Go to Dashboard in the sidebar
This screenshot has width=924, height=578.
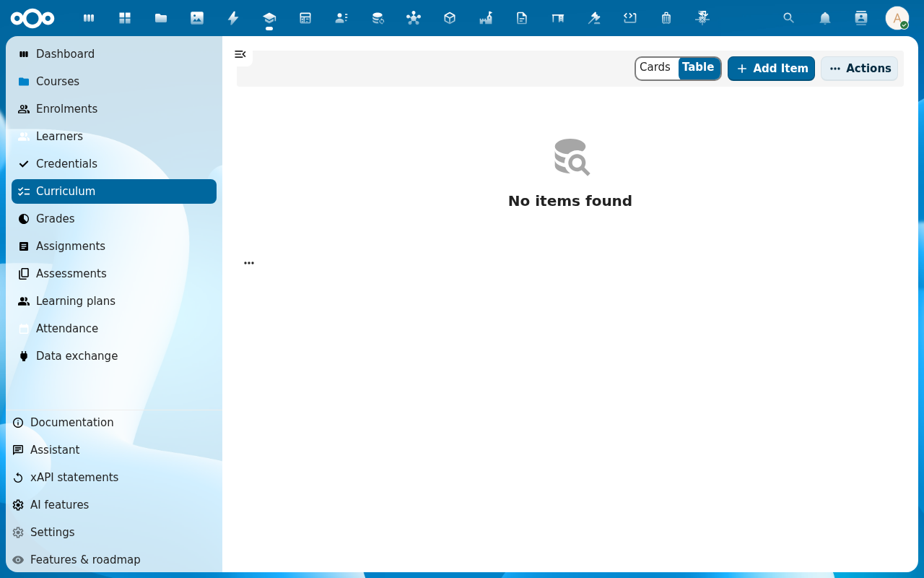114,54
